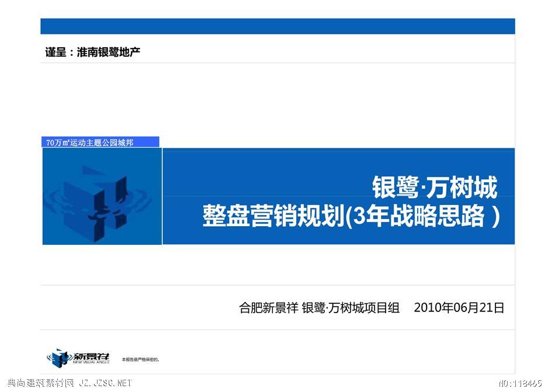Image resolution: width=555 pixels, height=392 pixels.
Task: Select the title line 银鹭·万树城
Action: pos(434,187)
